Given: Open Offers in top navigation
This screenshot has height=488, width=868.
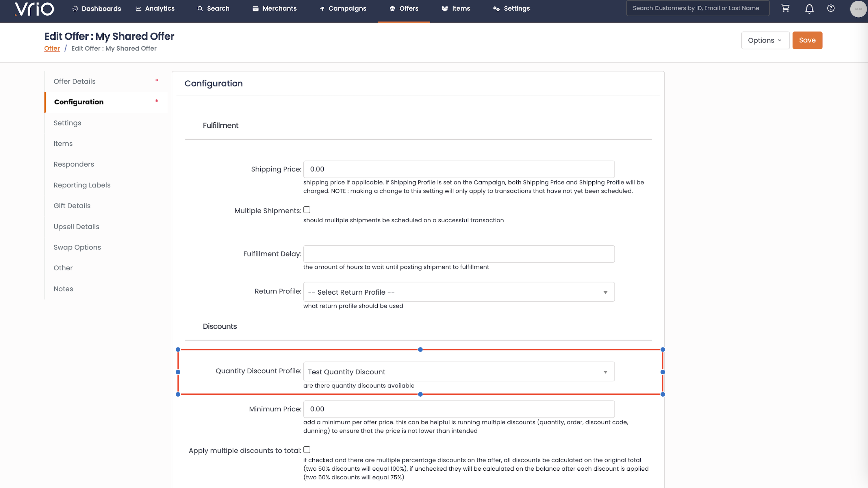Looking at the screenshot, I should [404, 8].
